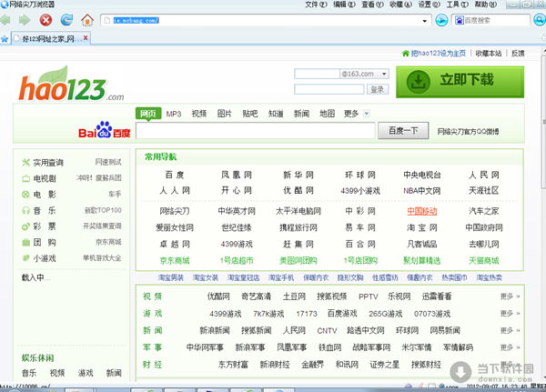Refresh the page using the reload icon
This screenshot has width=546, height=392.
(x=66, y=20)
